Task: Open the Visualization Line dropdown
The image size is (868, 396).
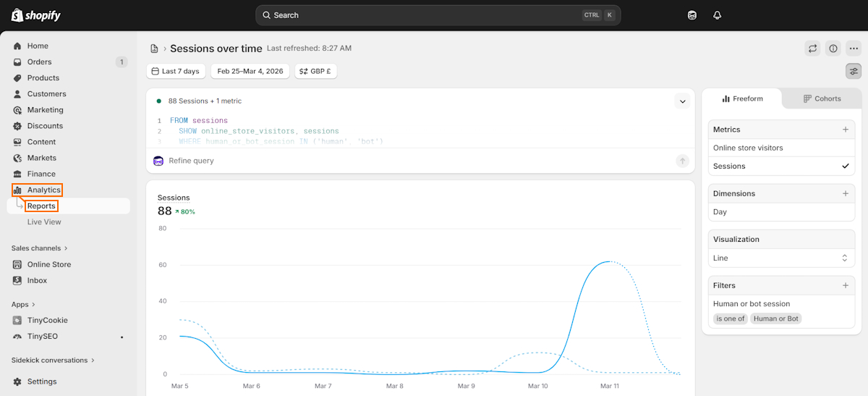Action: [781, 258]
